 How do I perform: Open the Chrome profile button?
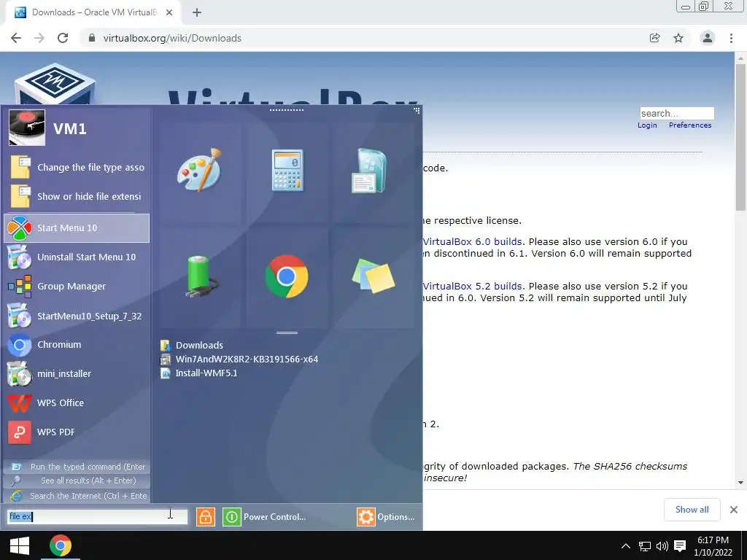coord(708,38)
